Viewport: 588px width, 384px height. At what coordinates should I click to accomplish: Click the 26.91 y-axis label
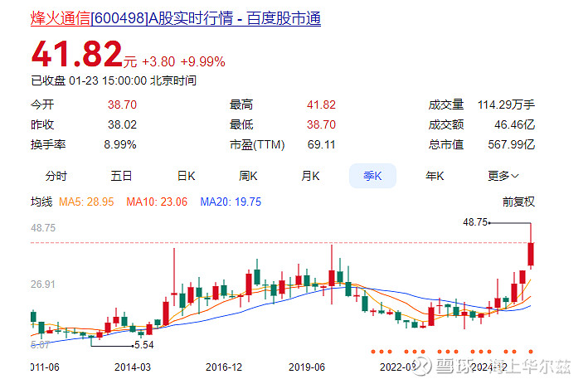[x=43, y=284]
